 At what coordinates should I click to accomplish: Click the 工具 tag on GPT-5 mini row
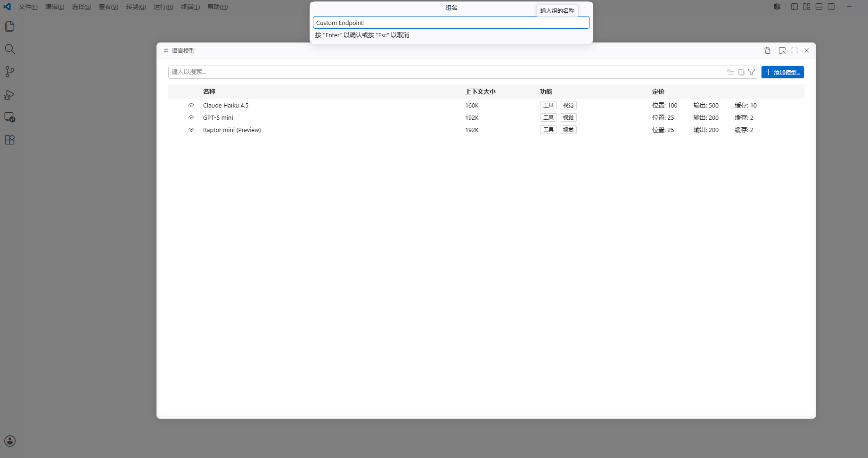click(549, 117)
